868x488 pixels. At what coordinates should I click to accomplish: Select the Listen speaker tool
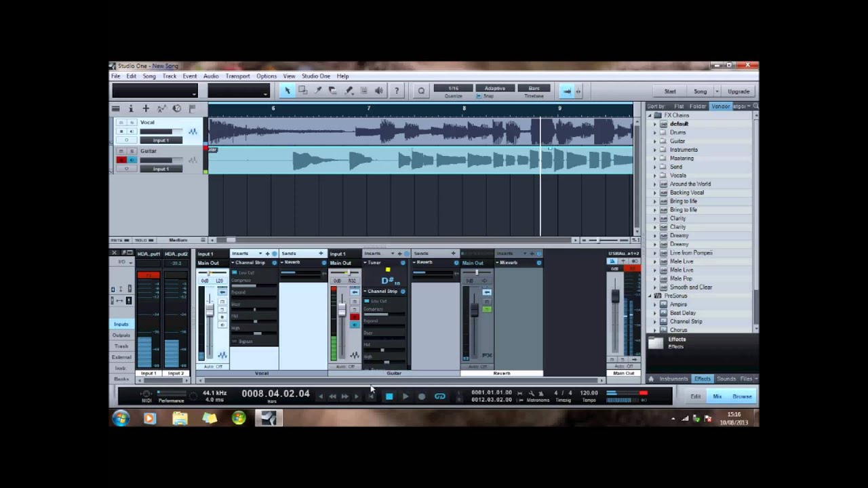click(x=379, y=91)
